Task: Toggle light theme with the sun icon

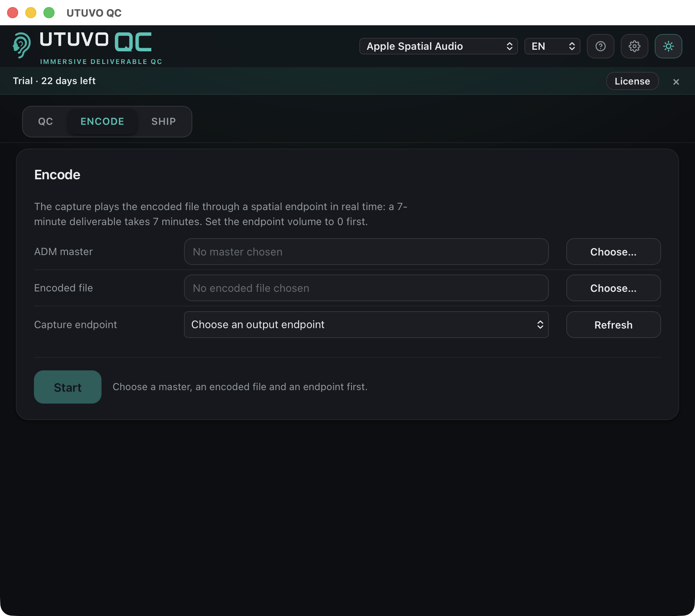Action: (x=668, y=46)
